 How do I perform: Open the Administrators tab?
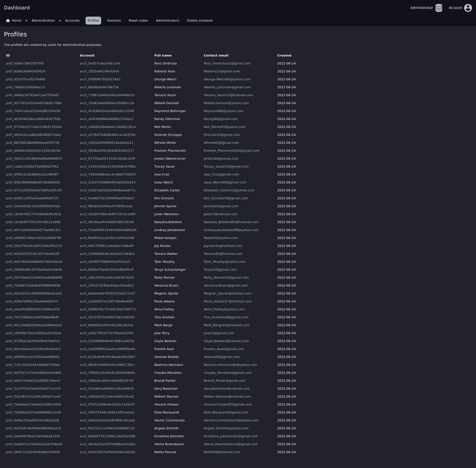pyautogui.click(x=167, y=21)
